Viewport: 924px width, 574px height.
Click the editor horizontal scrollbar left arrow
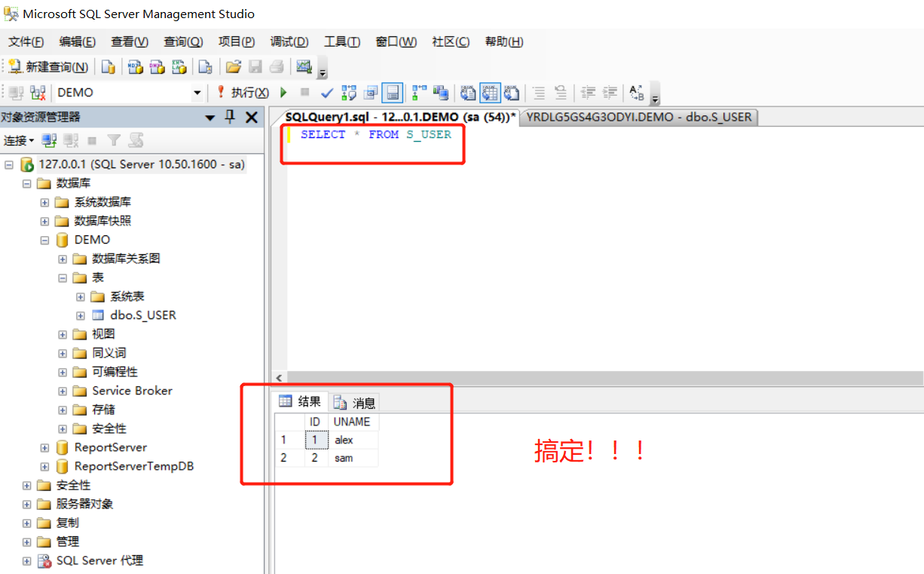tap(280, 378)
